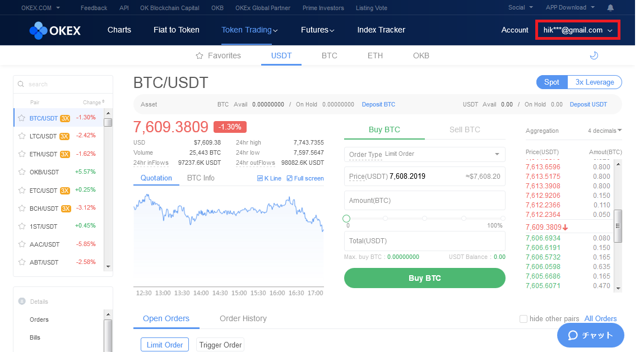Screen dimensions: 644x352
Task: Favorite the OKB/USDT pair star
Action: pos(22,172)
